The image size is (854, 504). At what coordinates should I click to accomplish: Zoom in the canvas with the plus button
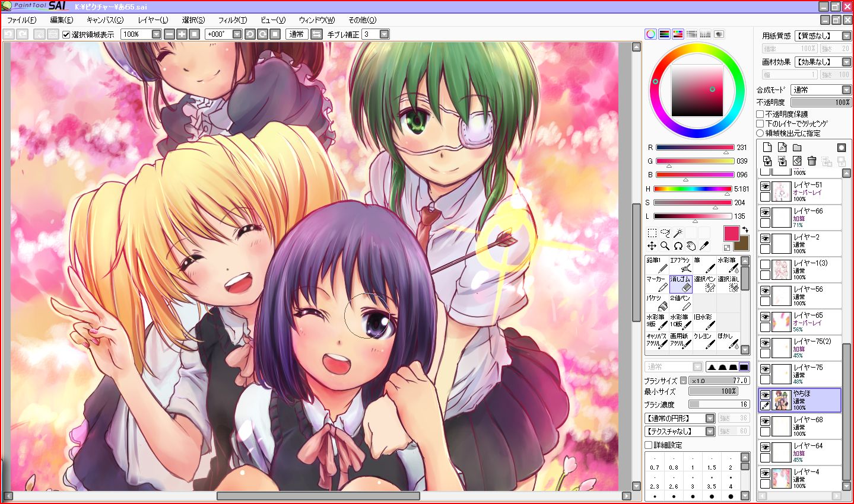[182, 34]
